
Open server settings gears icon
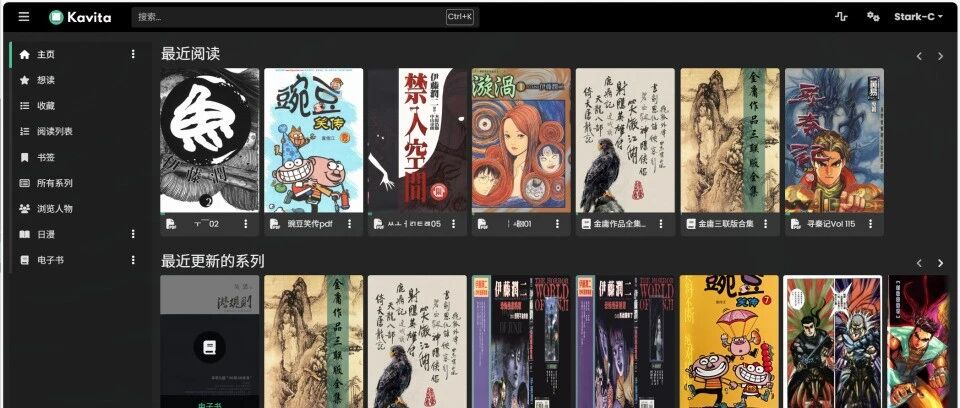point(873,17)
